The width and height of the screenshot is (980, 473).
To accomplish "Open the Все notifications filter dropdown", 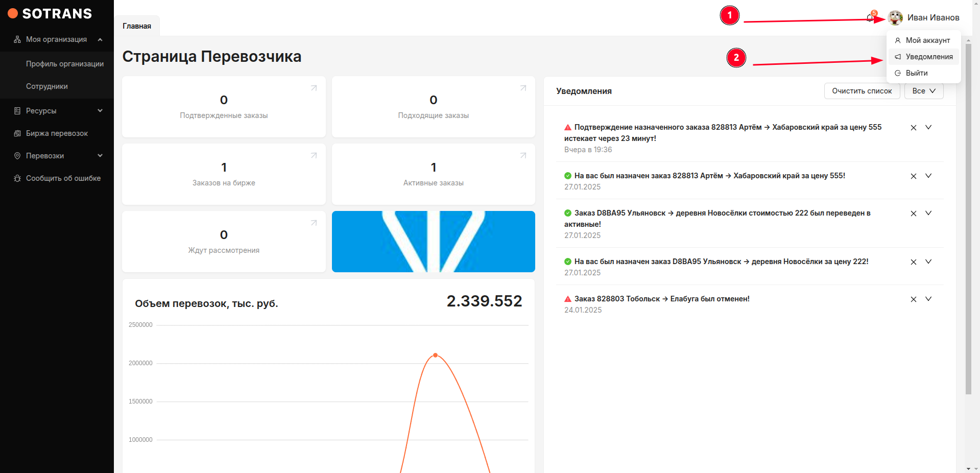I will click(923, 91).
